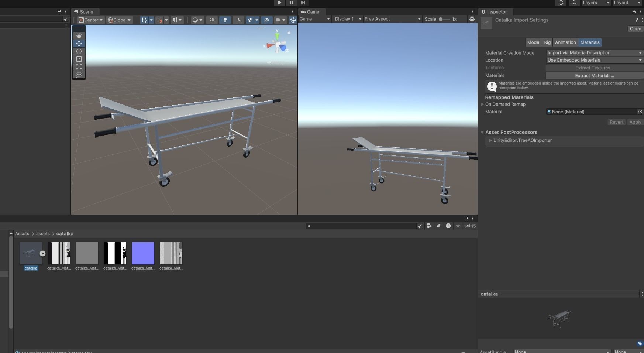Open Location Use Embedded Materials dropdown
This screenshot has width=644, height=353.
tap(594, 60)
